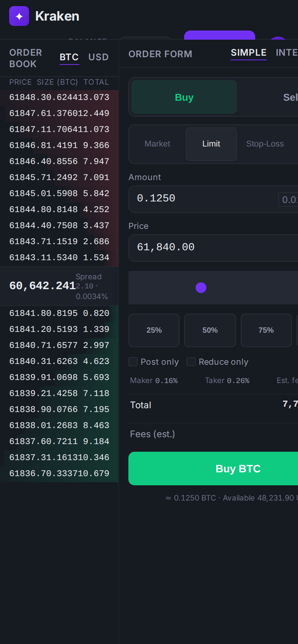Select the ask row priced 61847.6
298x644 pixels.
(x=59, y=113)
